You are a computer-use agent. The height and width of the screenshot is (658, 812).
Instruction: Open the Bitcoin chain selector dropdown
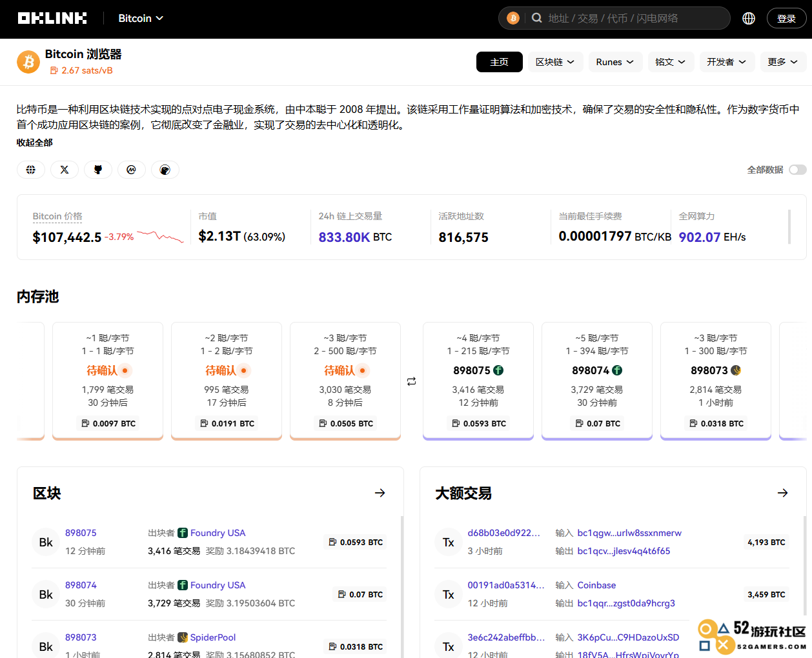pyautogui.click(x=141, y=18)
